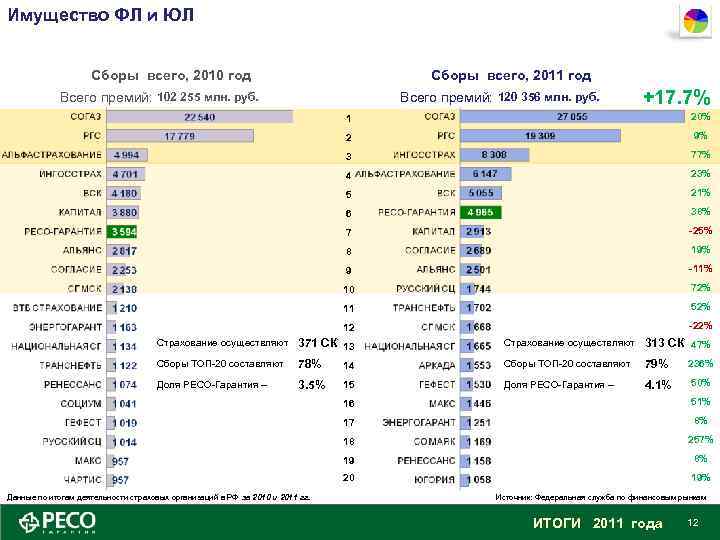Click the red percentage '-25%'

click(x=700, y=231)
